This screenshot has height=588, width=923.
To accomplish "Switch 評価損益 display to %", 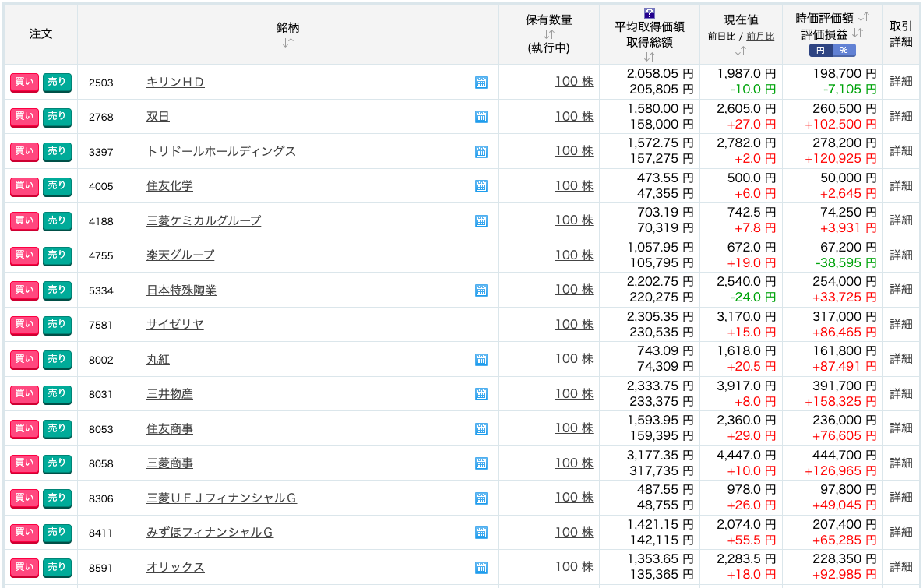I will click(x=844, y=51).
